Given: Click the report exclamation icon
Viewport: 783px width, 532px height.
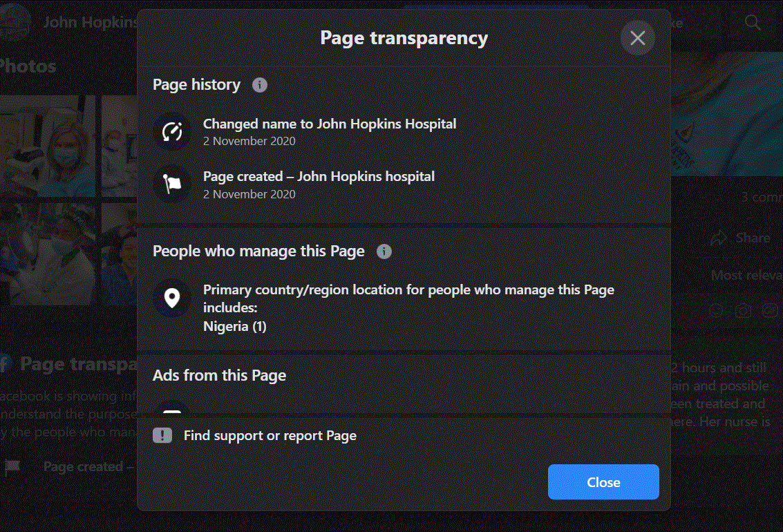Looking at the screenshot, I should pyautogui.click(x=162, y=436).
